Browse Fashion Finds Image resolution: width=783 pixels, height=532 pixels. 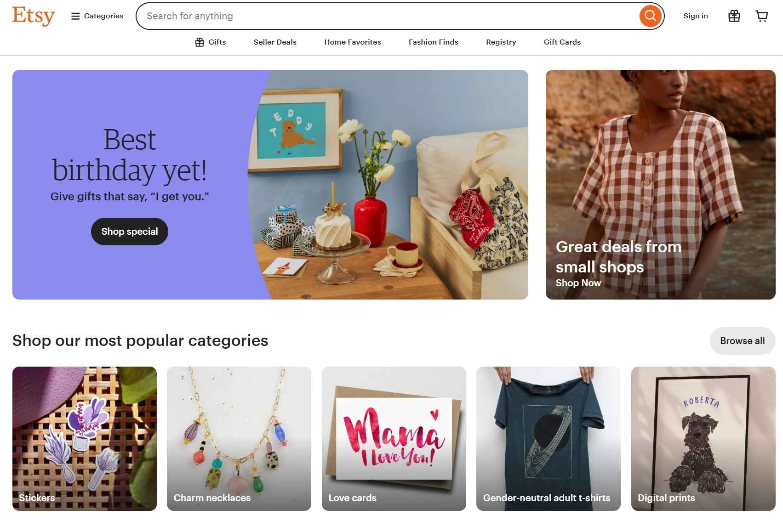(433, 42)
